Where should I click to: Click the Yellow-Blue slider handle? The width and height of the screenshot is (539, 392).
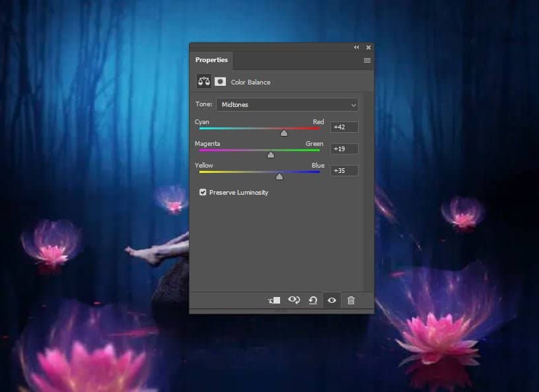279,177
